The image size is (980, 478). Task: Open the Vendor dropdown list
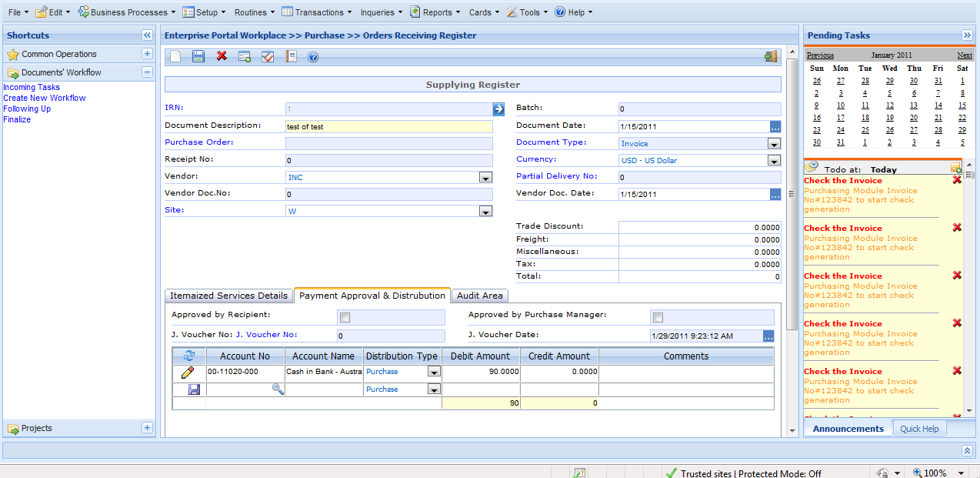click(485, 178)
